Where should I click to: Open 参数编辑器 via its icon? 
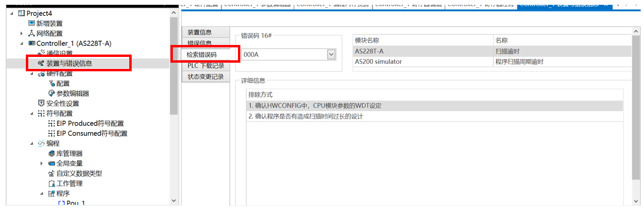click(52, 93)
